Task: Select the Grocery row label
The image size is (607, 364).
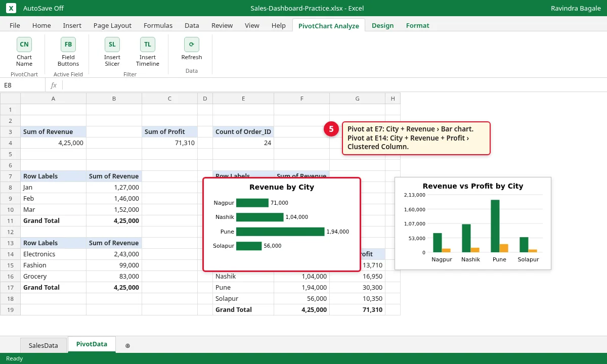Action: tap(54, 277)
